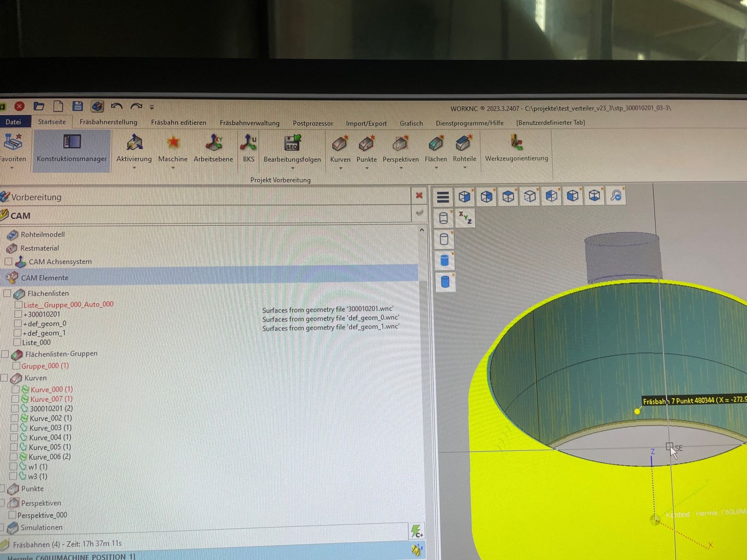The image size is (747, 560).
Task: Open the Grafisch tab
Action: pos(411,123)
